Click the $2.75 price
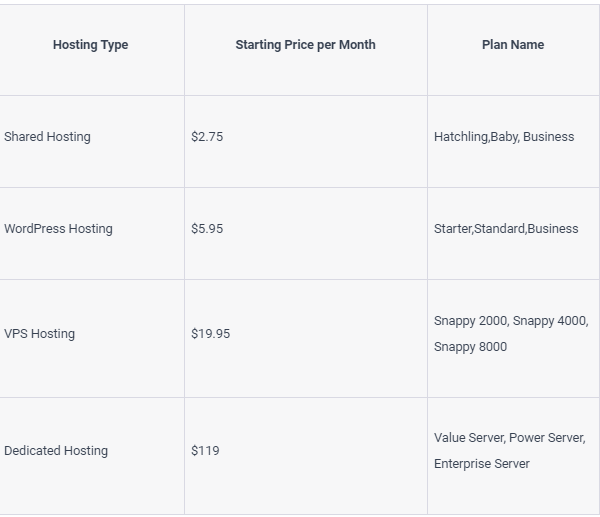Image resolution: width=600 pixels, height=517 pixels. pos(207,137)
